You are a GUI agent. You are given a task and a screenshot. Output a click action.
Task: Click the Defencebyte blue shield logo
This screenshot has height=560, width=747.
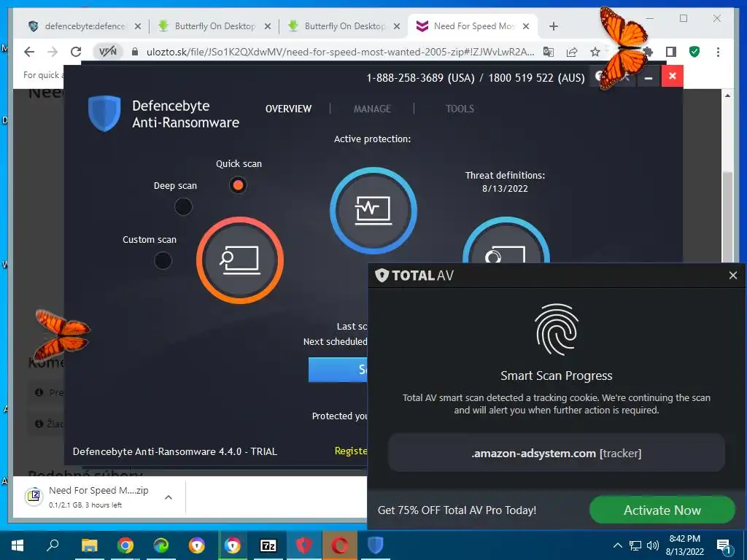point(104,113)
